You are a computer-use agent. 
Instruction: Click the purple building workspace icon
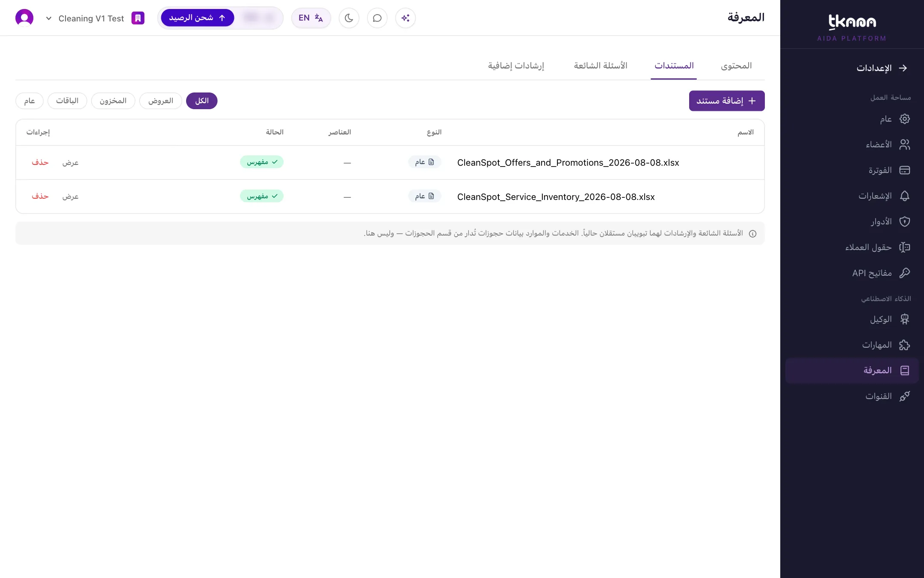(x=138, y=18)
